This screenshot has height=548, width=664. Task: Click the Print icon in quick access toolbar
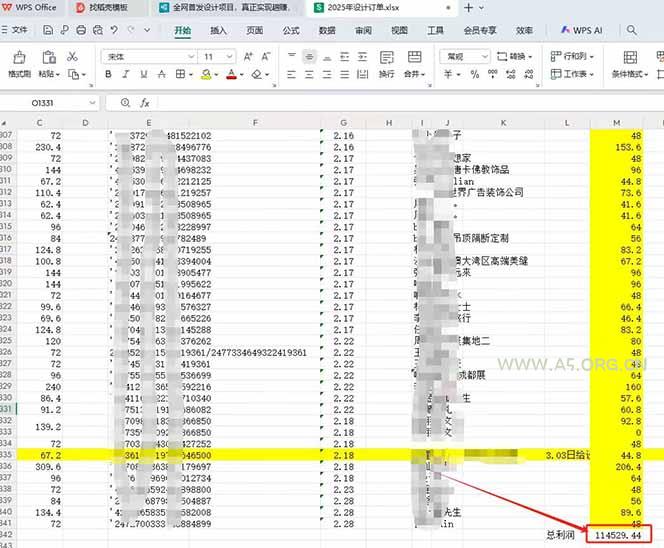80,31
